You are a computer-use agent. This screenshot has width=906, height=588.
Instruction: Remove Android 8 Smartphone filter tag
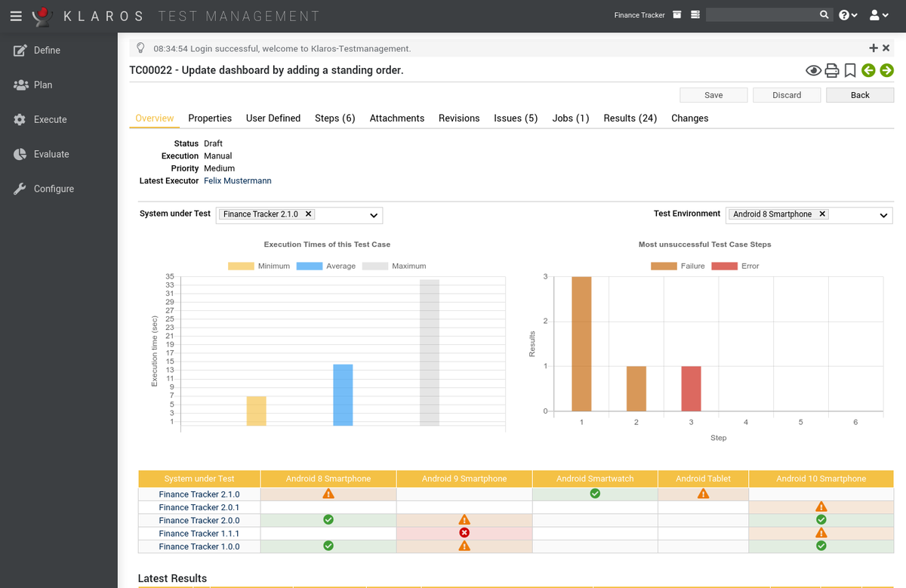[x=822, y=214]
